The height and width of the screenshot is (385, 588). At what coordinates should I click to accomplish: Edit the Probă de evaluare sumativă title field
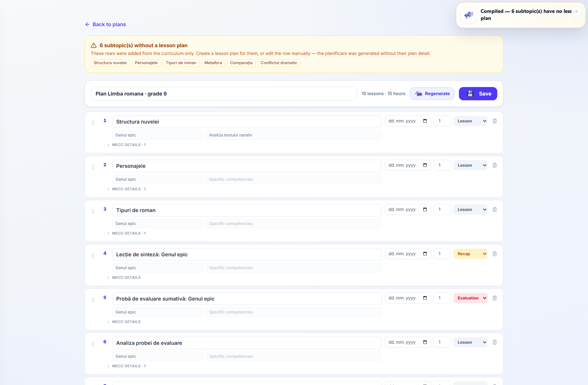click(x=247, y=299)
